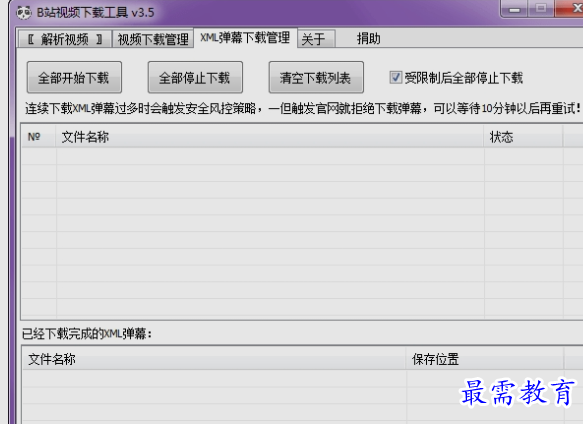Close the B站视频下载工具 window
Image resolution: width=583 pixels, height=424 pixels.
tap(570, 9)
